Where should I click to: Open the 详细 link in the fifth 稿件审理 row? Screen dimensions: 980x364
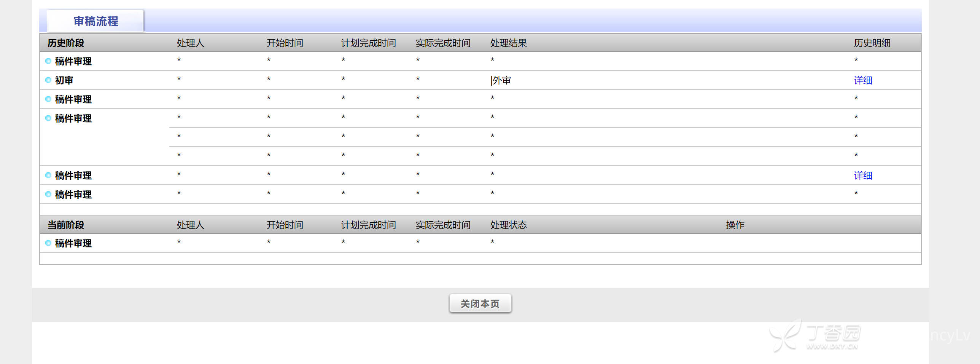pyautogui.click(x=862, y=176)
